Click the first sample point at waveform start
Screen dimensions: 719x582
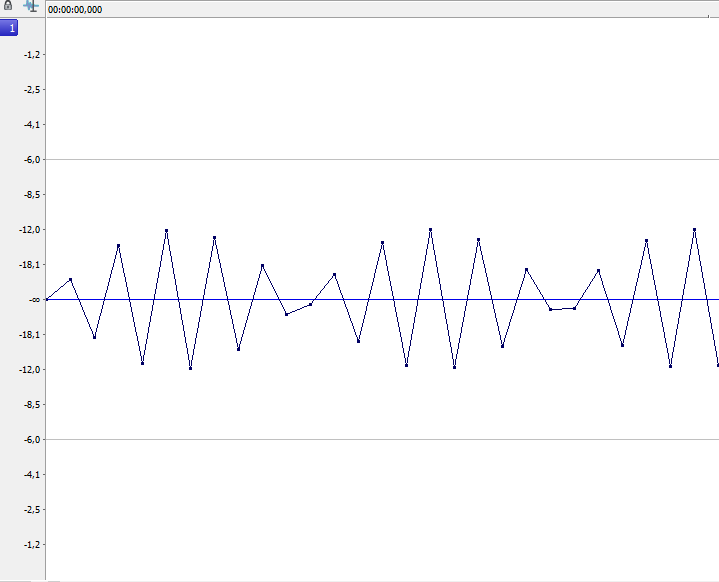(x=46, y=299)
